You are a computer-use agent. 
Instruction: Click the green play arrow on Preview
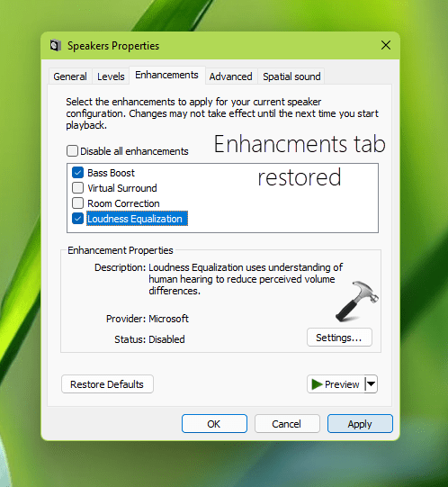pyautogui.click(x=317, y=384)
